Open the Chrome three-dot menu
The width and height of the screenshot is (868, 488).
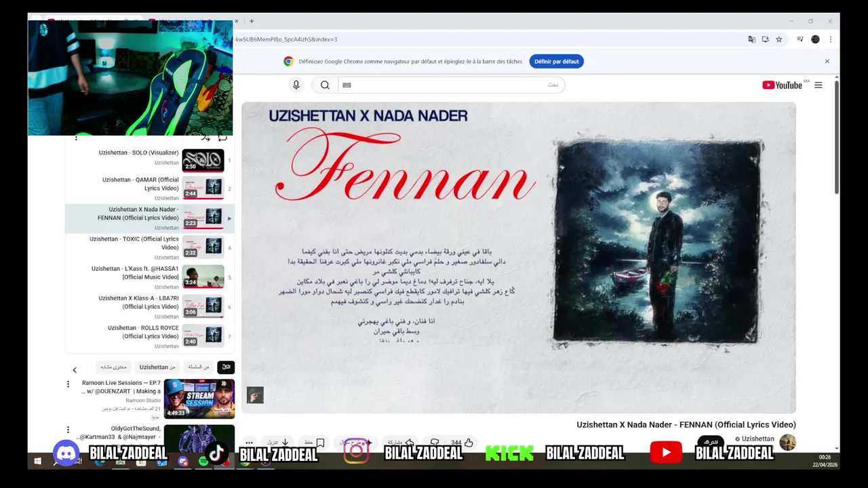[x=830, y=39]
